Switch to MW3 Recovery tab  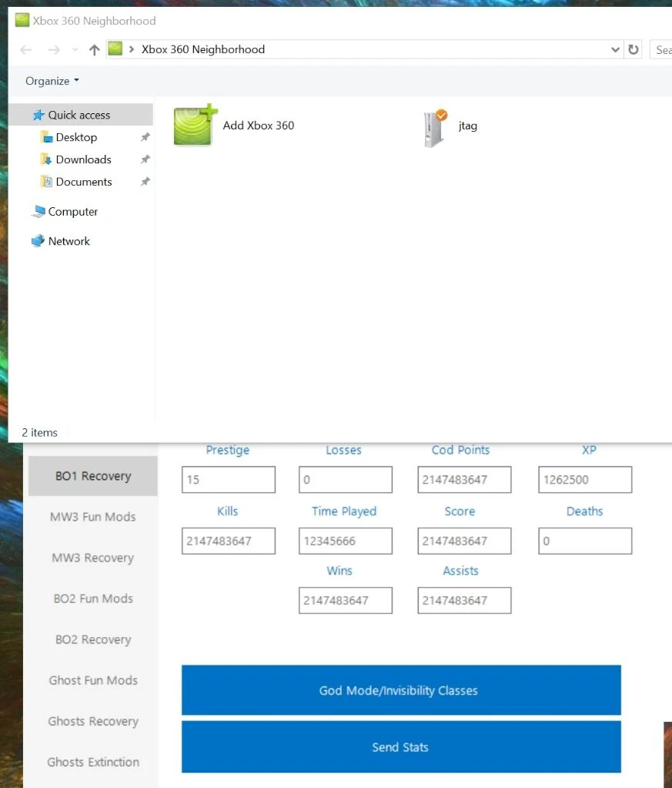93,558
